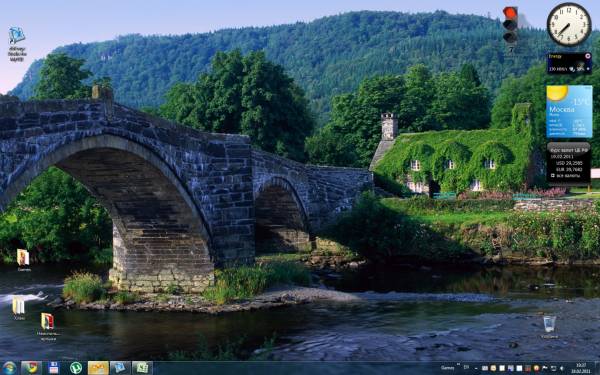Expand the Games toolbar chevron in taskbar
The image size is (600, 375).
pos(458,364)
